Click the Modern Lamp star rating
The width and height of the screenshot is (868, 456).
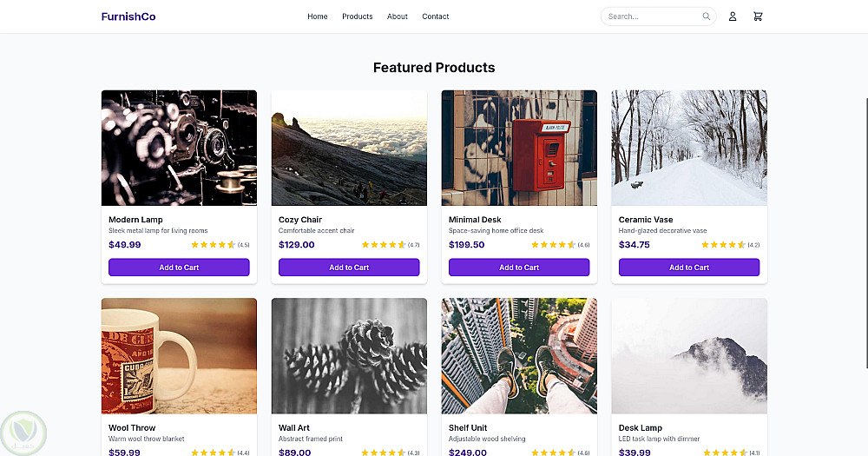(213, 245)
